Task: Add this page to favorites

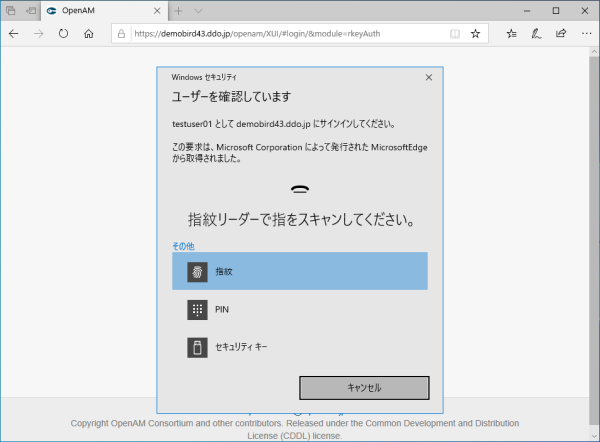Action: tap(475, 34)
